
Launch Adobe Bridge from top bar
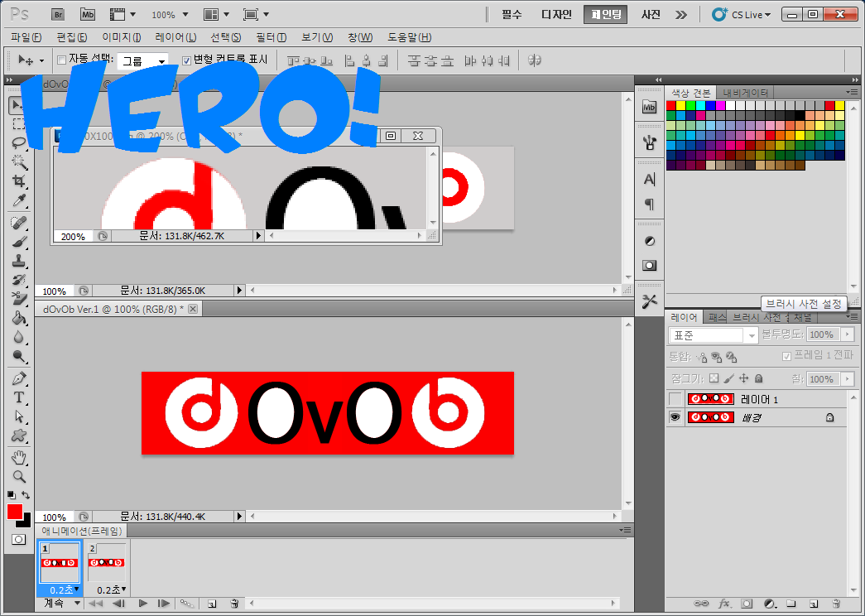[x=57, y=15]
